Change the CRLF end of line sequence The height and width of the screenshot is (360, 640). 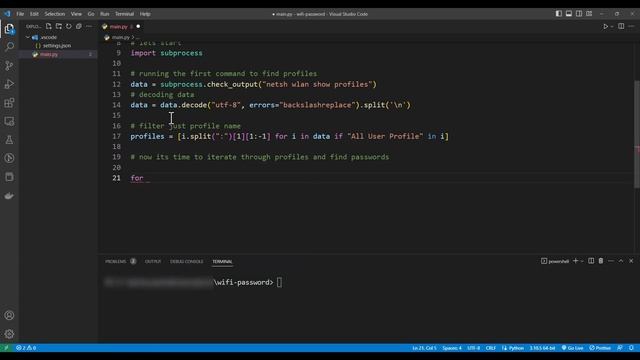[x=491, y=348]
